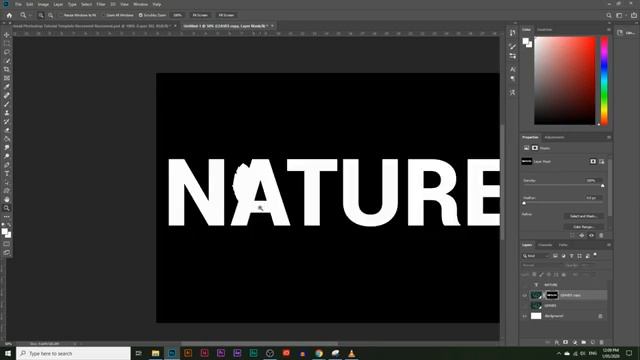640x360 pixels.
Task: Select the Clone Stamp tool
Action: click(7, 113)
